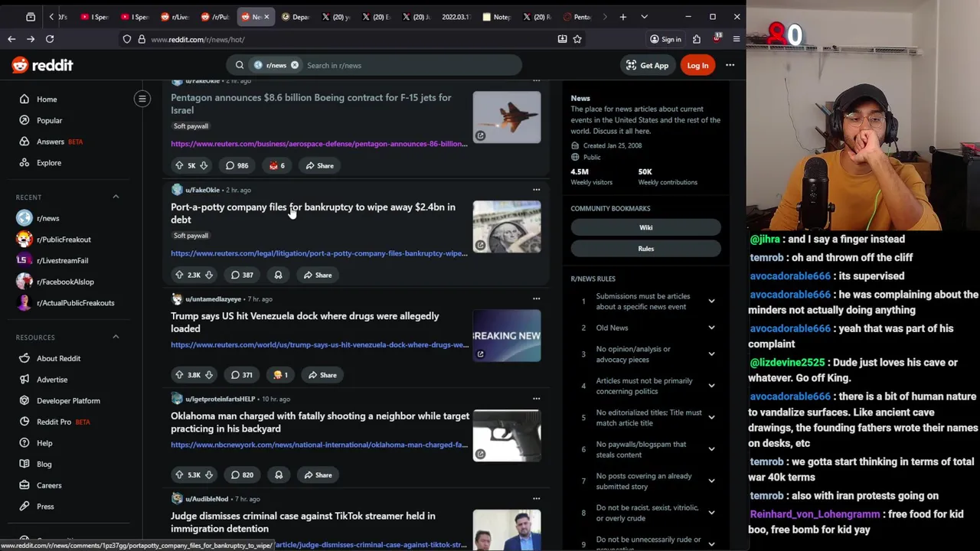
Task: Open Developer Platform link
Action: pyautogui.click(x=68, y=401)
